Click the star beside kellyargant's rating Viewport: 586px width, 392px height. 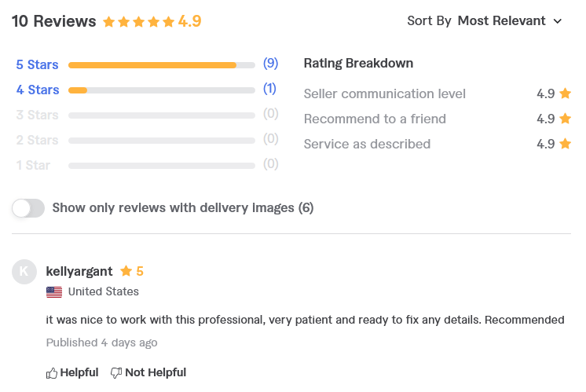pos(126,271)
